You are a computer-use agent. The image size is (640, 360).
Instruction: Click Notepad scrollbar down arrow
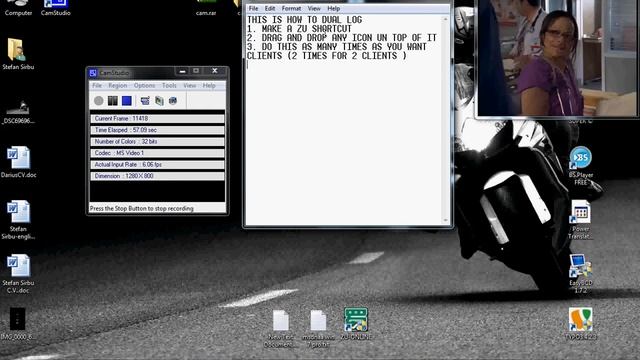pos(445,220)
